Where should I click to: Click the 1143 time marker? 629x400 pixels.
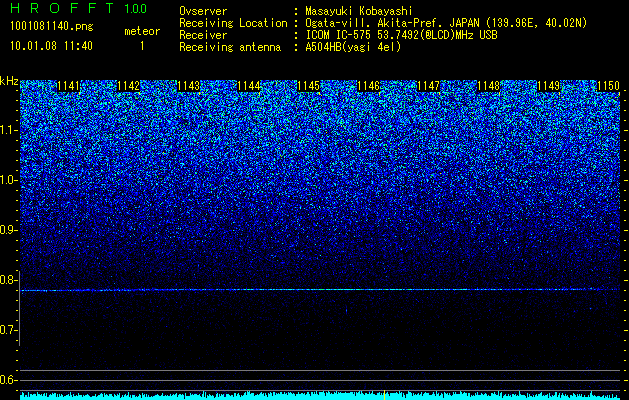189,86
